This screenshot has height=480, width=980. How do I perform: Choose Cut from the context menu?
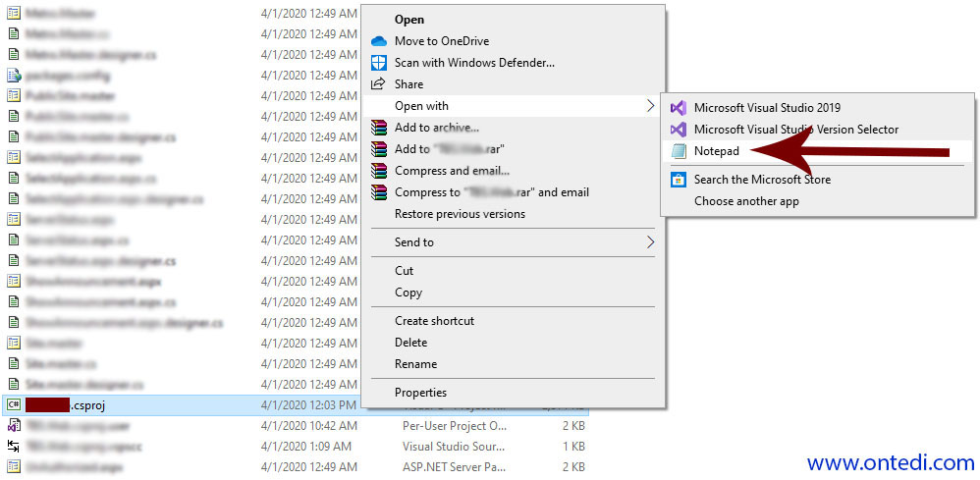pyautogui.click(x=404, y=271)
